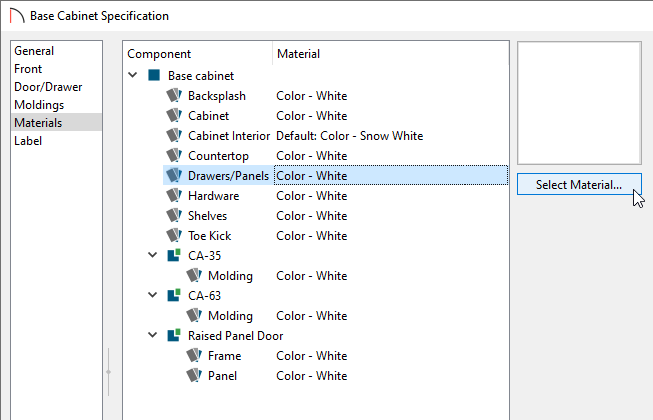Click the white material preview swatch
The height and width of the screenshot is (420, 653).
point(579,103)
